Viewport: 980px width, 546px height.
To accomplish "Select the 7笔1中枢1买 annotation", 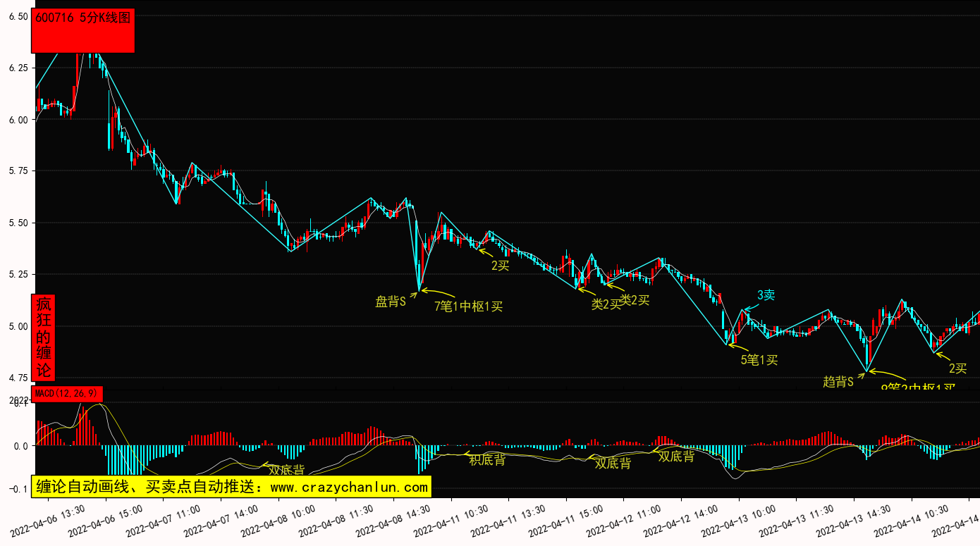I will [x=469, y=306].
